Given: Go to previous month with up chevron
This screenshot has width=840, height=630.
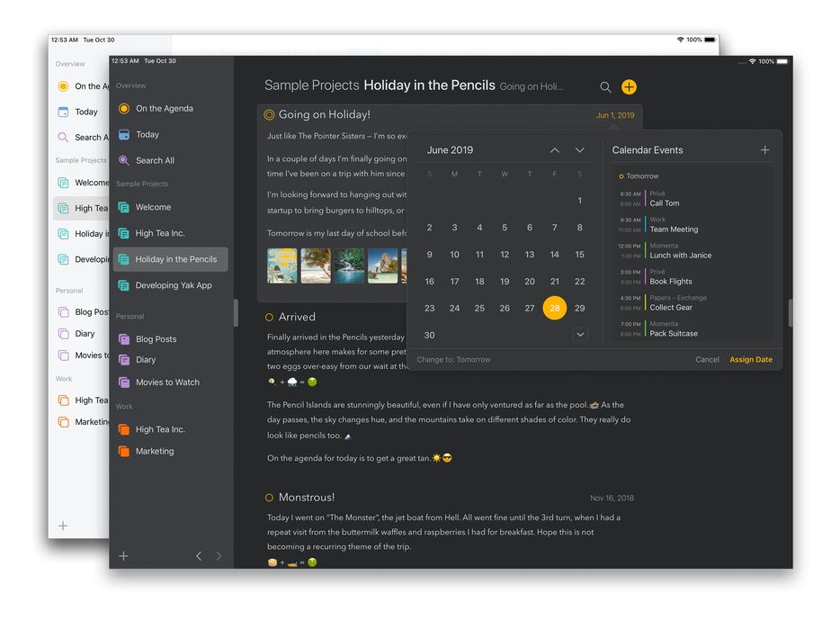Looking at the screenshot, I should coord(555,150).
